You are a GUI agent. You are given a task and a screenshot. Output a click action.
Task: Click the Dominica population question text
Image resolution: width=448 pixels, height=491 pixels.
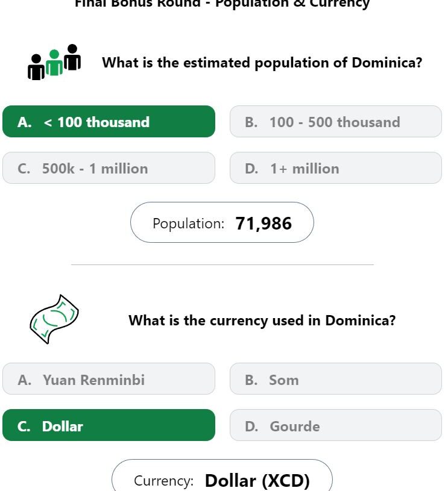(262, 63)
